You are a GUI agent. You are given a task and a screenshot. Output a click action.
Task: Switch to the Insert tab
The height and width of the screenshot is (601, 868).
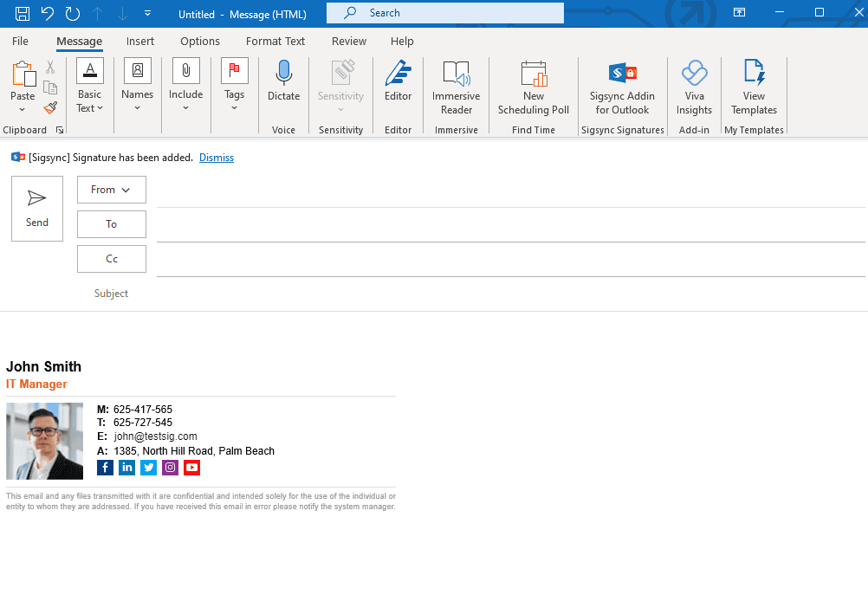140,41
